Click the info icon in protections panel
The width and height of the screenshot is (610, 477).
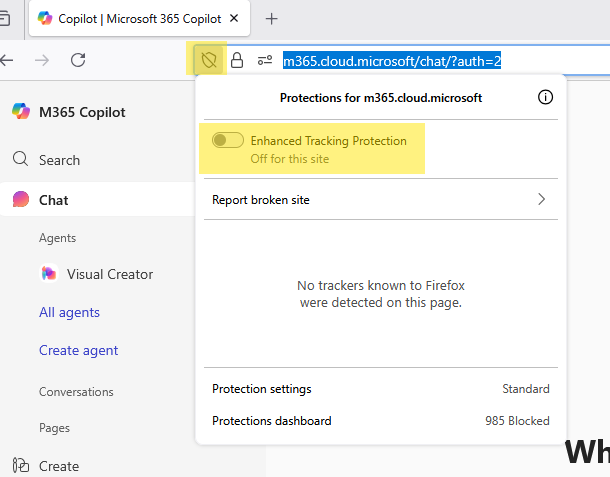(x=545, y=97)
